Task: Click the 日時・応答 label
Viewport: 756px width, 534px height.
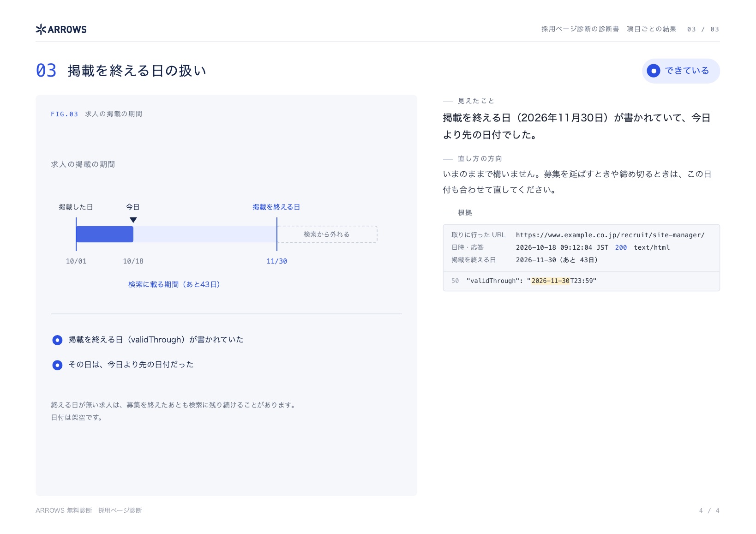Action: click(x=468, y=247)
